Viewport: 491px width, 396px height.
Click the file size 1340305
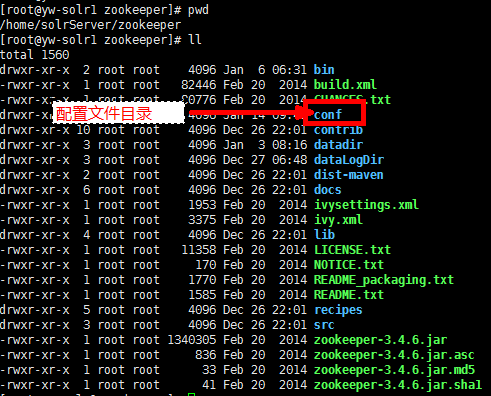tap(192, 340)
